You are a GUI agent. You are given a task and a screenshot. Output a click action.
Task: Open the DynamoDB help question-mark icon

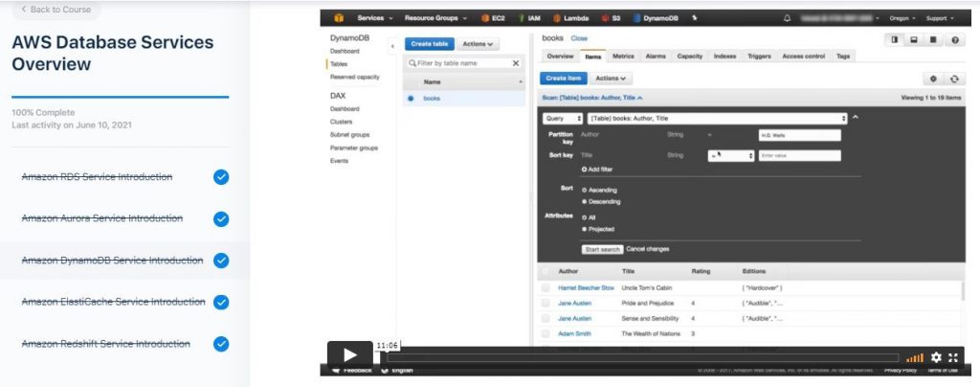pos(953,39)
